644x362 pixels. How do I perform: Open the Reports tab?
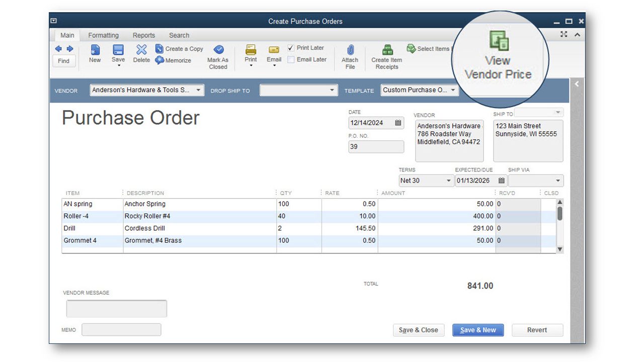click(143, 35)
